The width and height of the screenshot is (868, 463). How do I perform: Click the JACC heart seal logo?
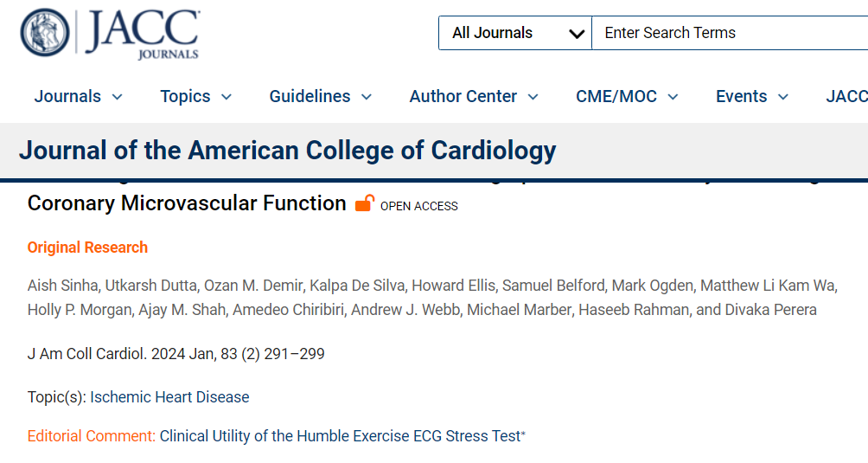point(45,32)
